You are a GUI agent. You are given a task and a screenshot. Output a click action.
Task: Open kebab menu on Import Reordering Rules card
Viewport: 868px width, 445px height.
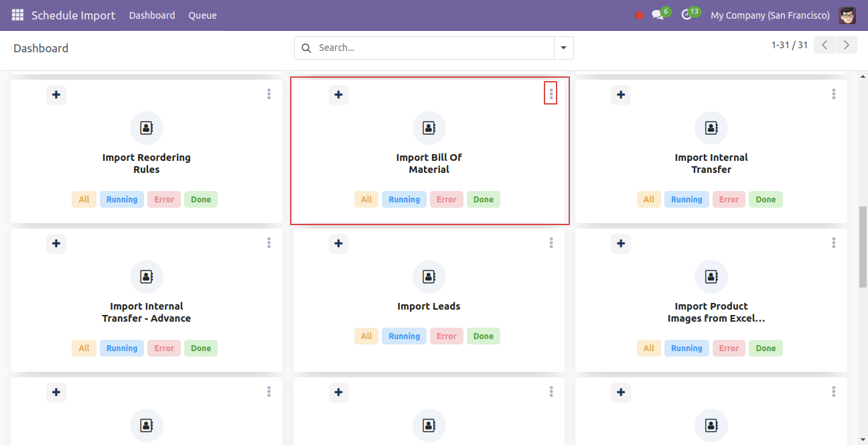point(269,94)
